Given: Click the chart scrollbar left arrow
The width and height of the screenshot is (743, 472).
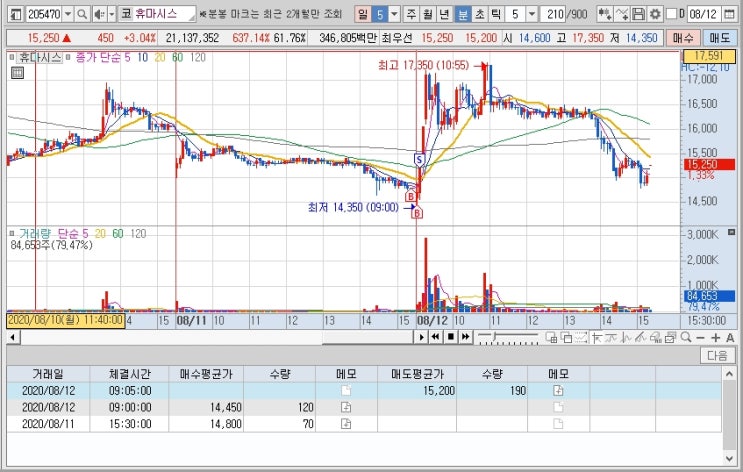Looking at the screenshot, I should pyautogui.click(x=13, y=337).
